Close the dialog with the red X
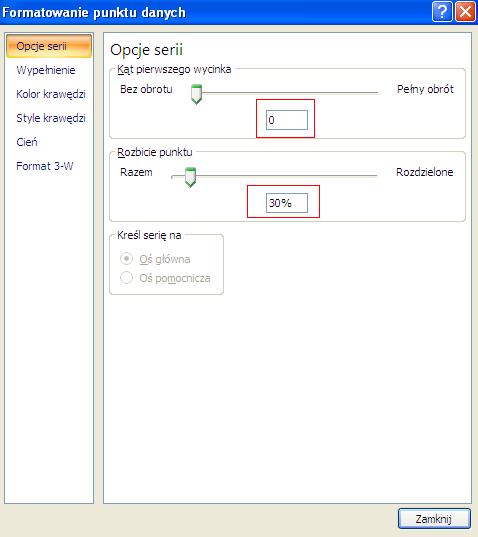Image resolution: width=478 pixels, height=537 pixels. 465,12
